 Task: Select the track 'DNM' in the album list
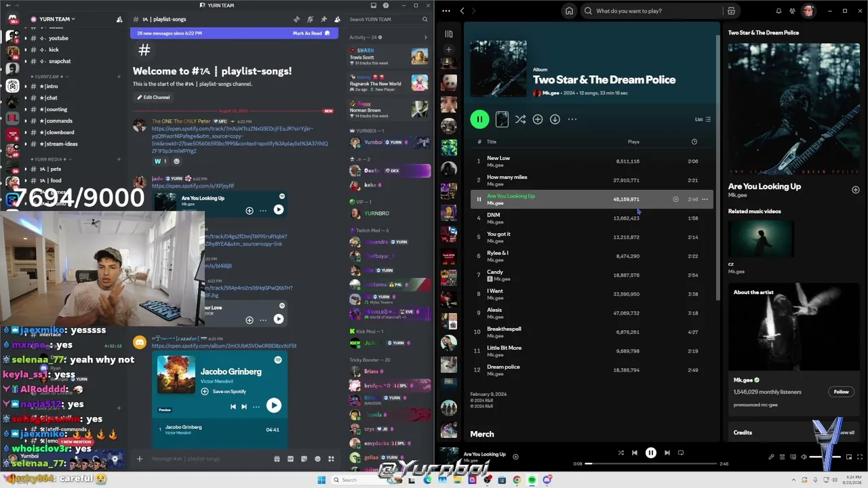coord(591,218)
